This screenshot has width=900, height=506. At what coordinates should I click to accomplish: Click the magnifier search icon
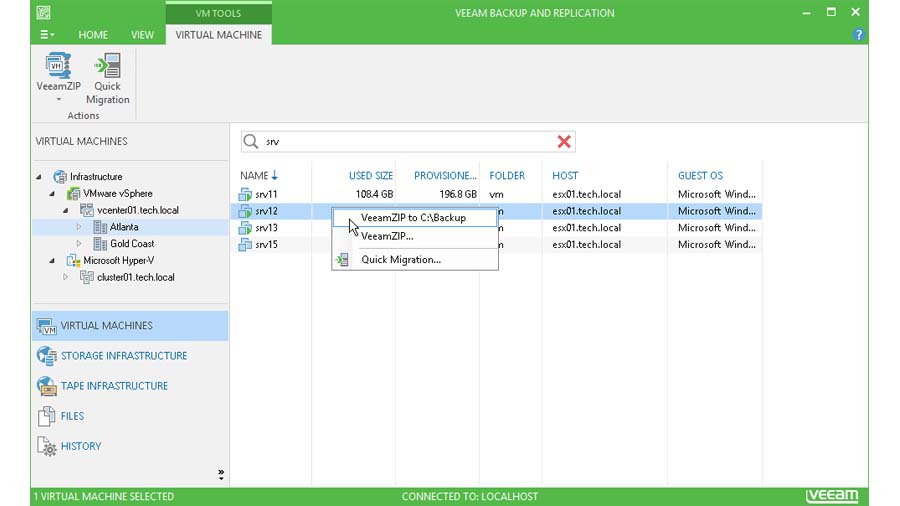coord(251,141)
